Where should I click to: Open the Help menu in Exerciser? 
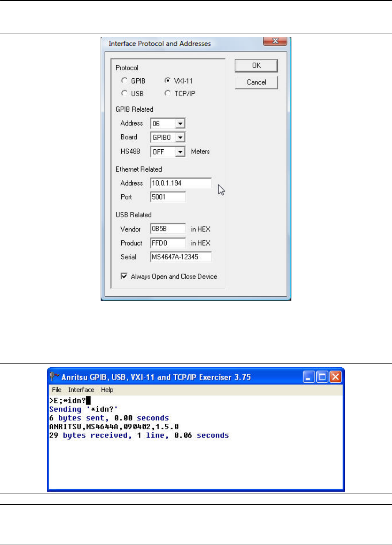click(x=107, y=390)
